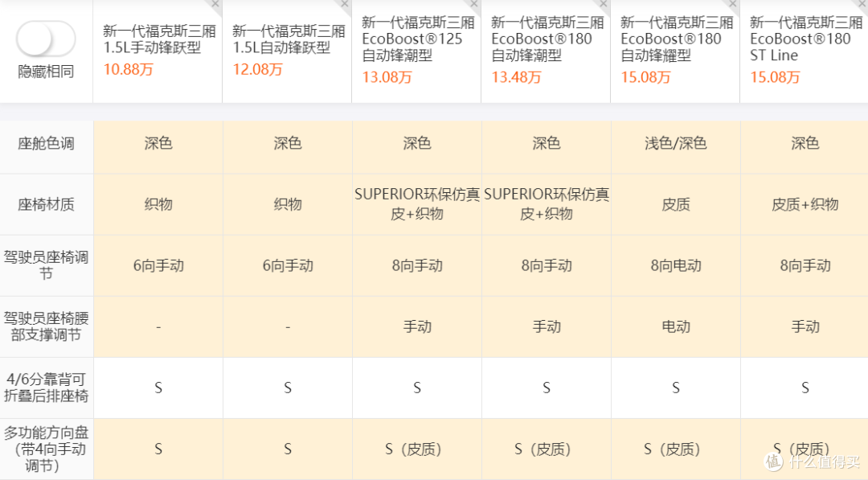
Task: Remove 1.5L自动锋跃型 column with its X
Action: 345,5
